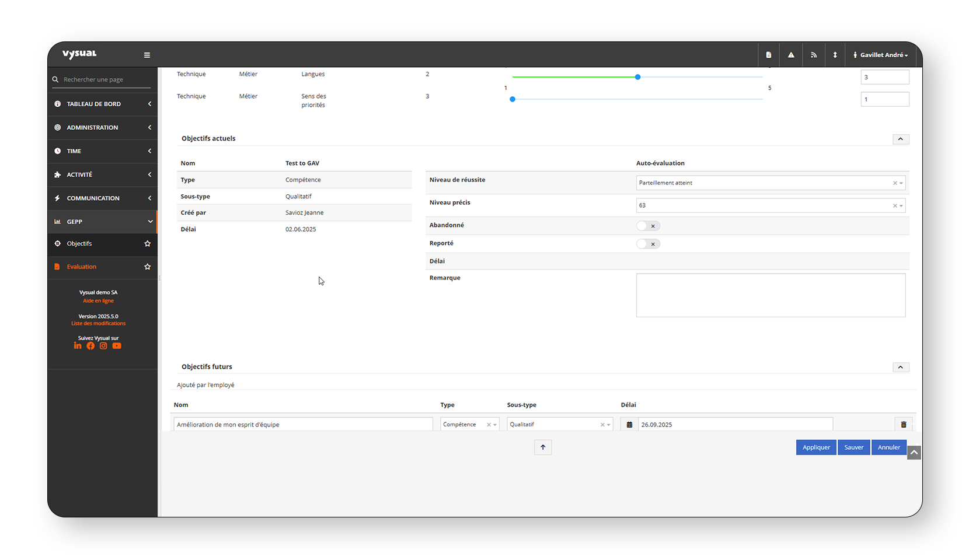Edit the Délai date 26.09.2025 field
Viewport: 969px width, 560px height.
pos(735,425)
